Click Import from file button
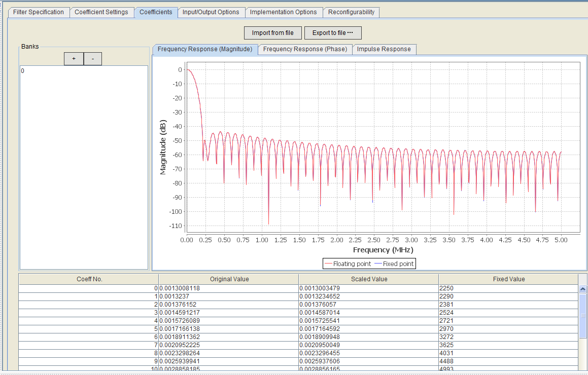Screen dimensions: 588x375 tap(272, 33)
